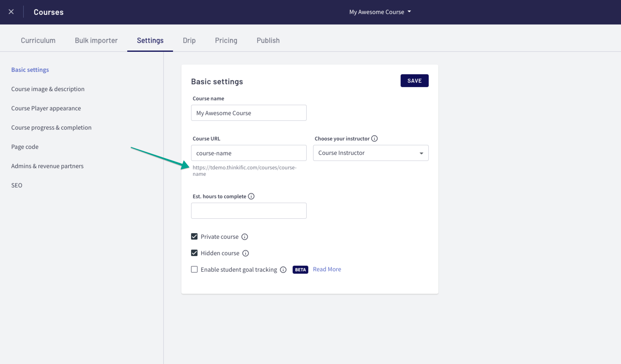Switch to the Publish tab

click(x=268, y=41)
